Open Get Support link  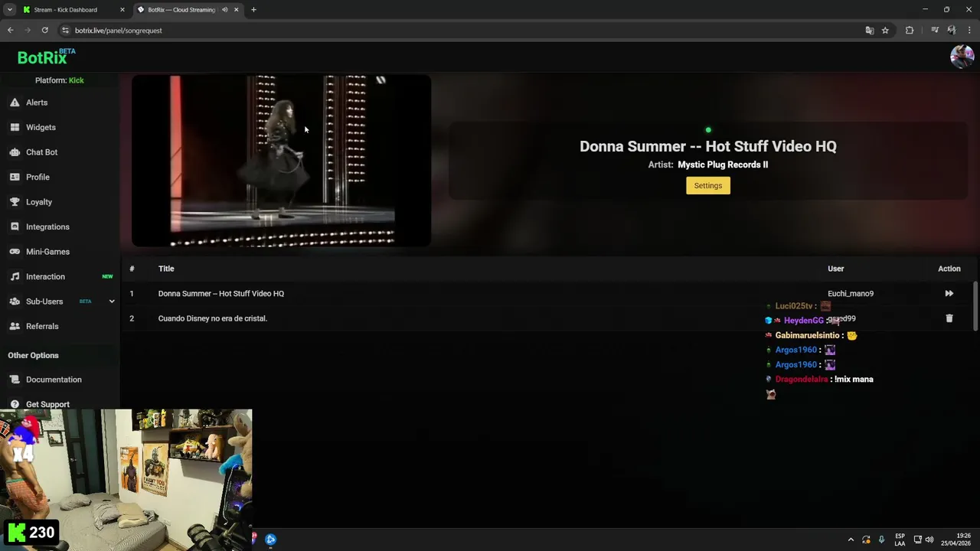(x=47, y=404)
